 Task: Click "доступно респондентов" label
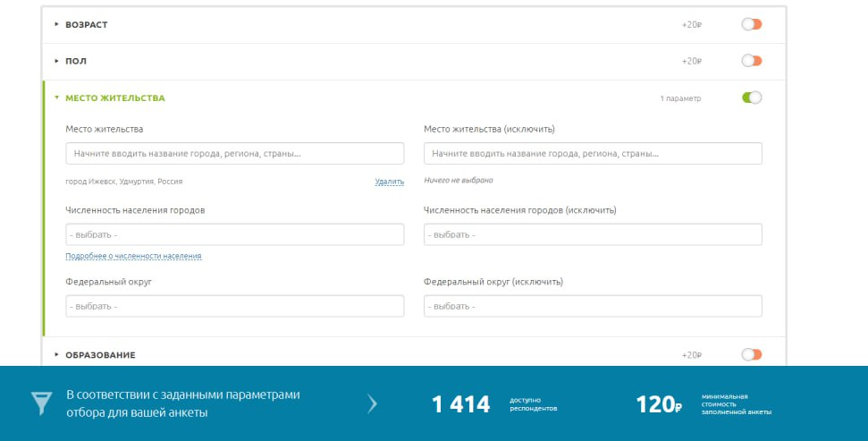[533, 404]
